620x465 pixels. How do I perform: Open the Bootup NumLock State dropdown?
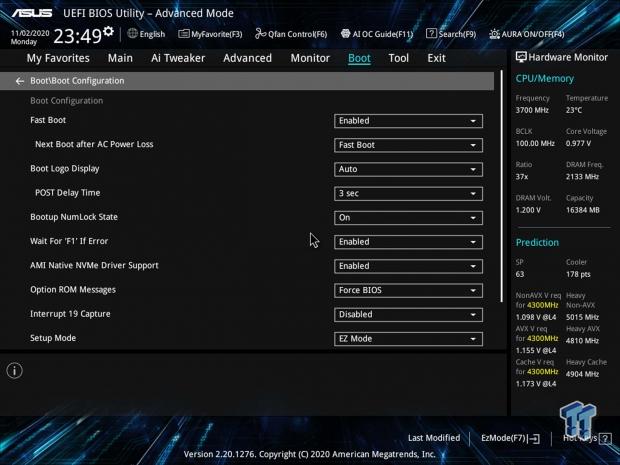point(408,217)
